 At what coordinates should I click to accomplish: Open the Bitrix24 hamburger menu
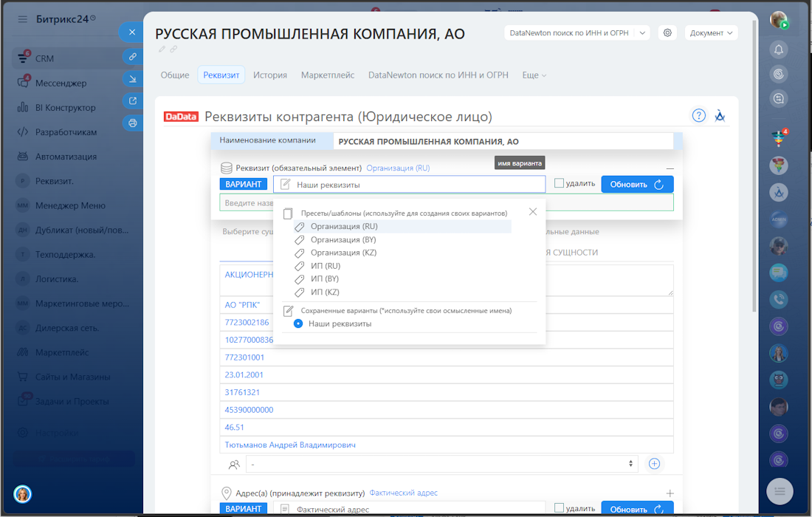23,19
